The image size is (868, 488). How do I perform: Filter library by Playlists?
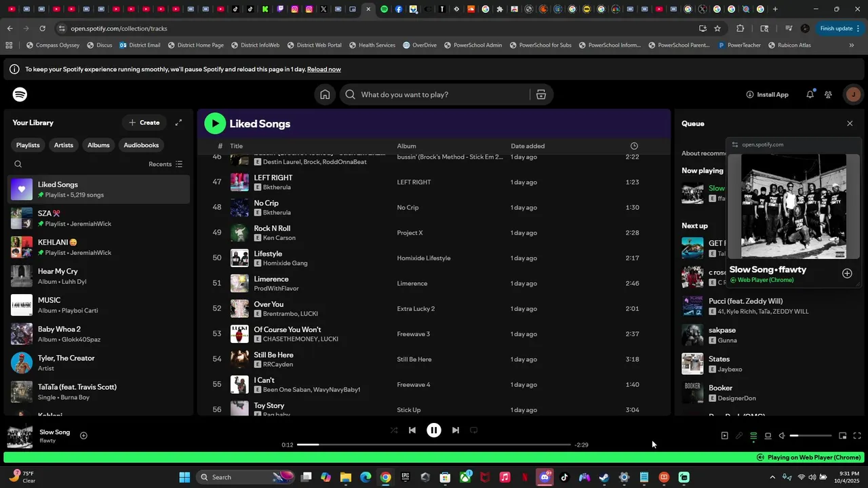[28, 145]
